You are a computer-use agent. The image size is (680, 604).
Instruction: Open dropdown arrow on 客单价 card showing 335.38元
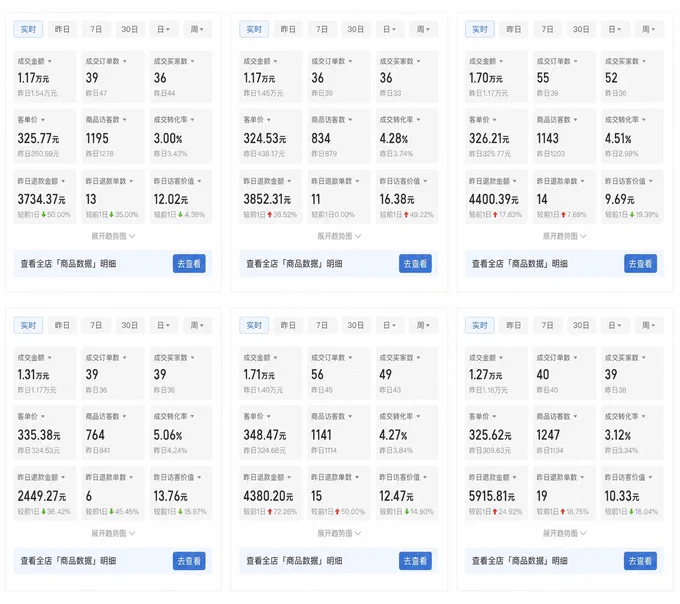pyautogui.click(x=43, y=417)
